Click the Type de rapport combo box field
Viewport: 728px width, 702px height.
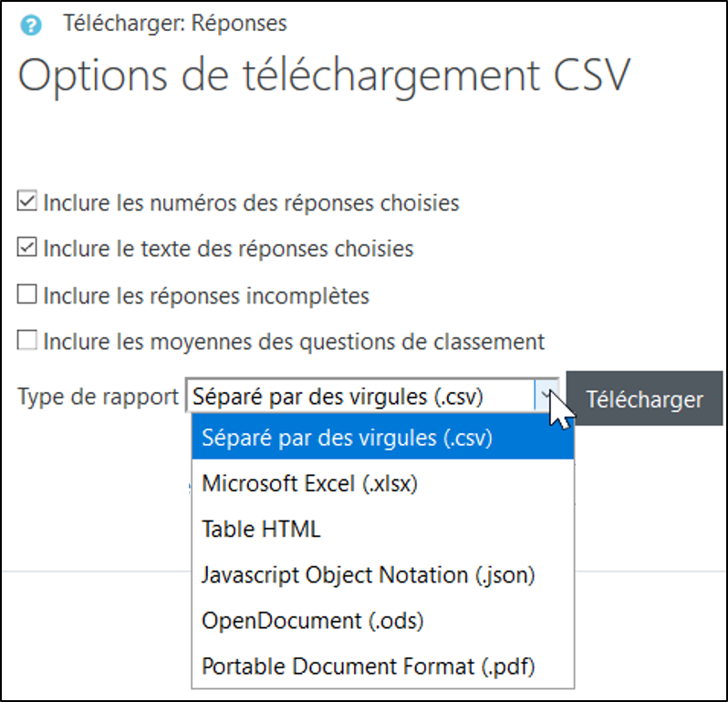point(360,398)
